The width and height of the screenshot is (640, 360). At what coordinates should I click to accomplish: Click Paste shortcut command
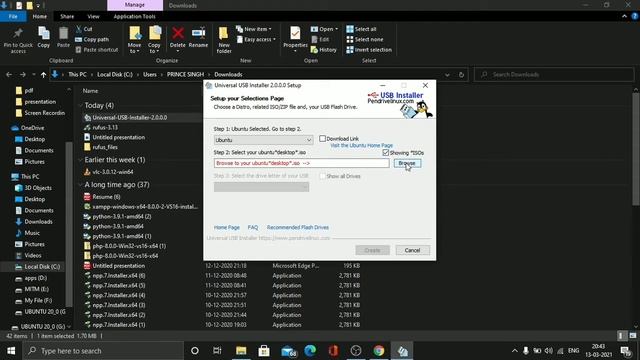[x=97, y=50]
